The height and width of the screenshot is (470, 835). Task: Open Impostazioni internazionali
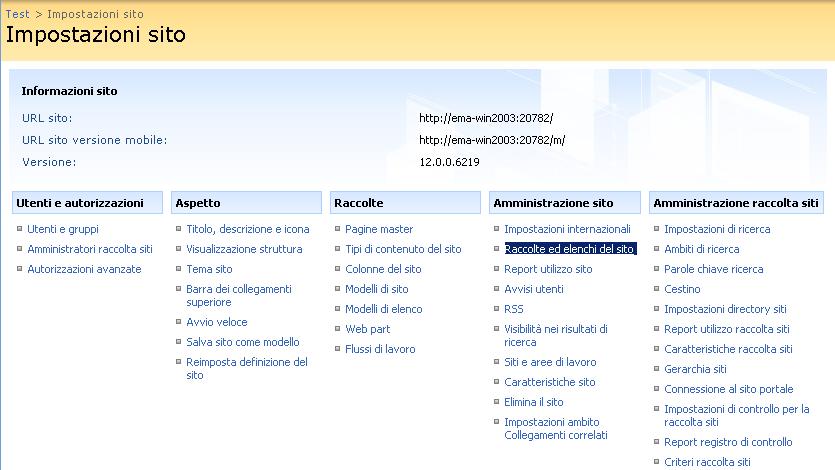pos(567,229)
